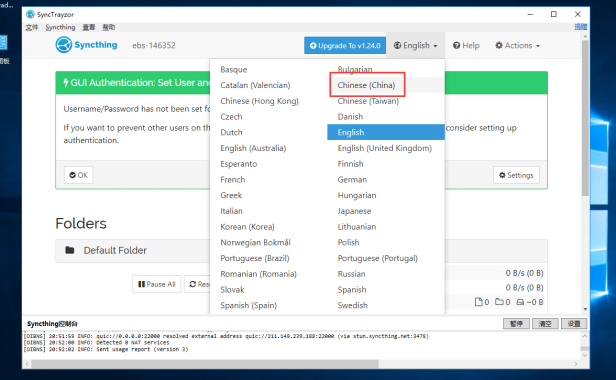
Task: Choose Chinese (Hong Kong) language
Action: [259, 101]
